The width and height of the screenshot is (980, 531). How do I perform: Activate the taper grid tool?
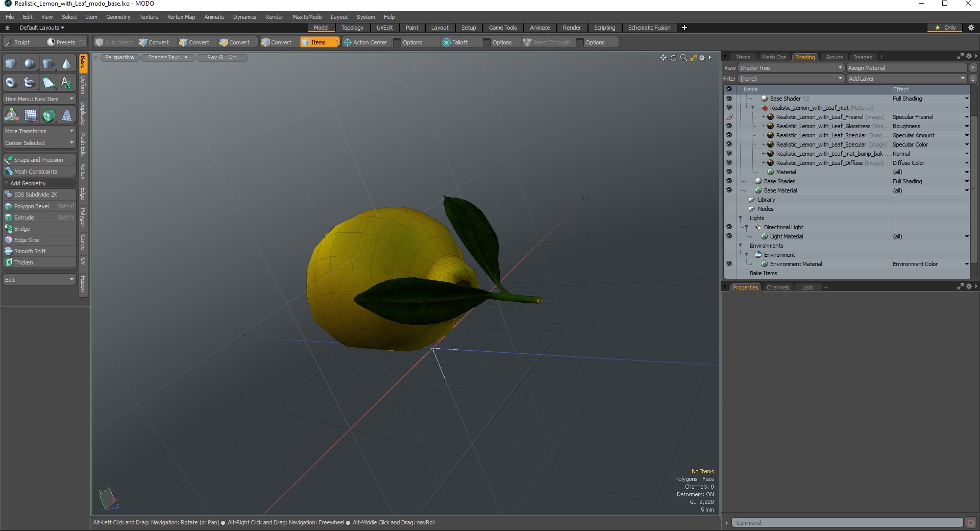[x=66, y=115]
